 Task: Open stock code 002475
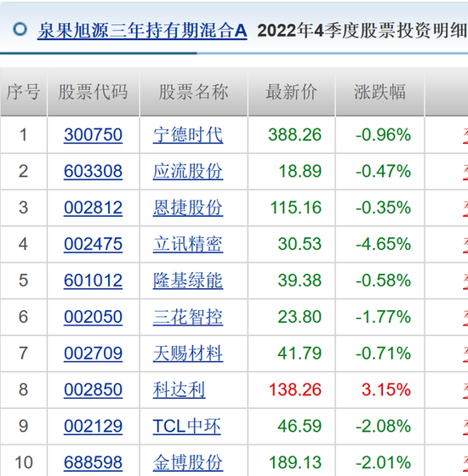coord(93,244)
